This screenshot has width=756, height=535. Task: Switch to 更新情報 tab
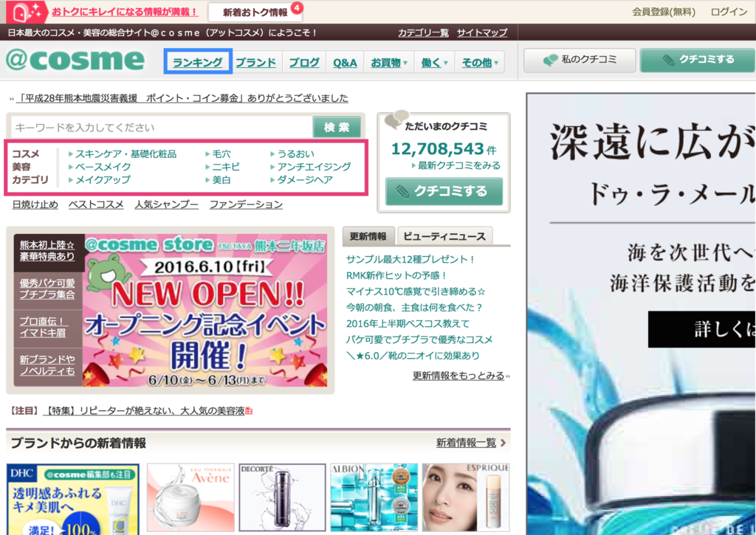point(368,236)
